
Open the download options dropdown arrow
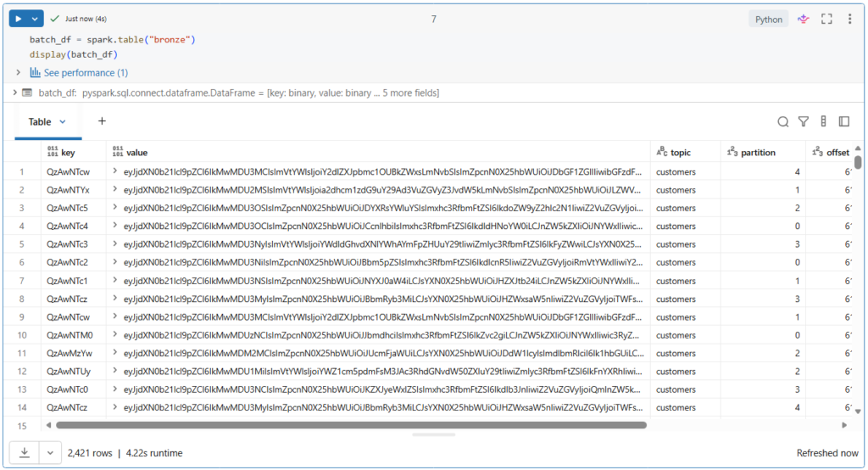[50, 453]
